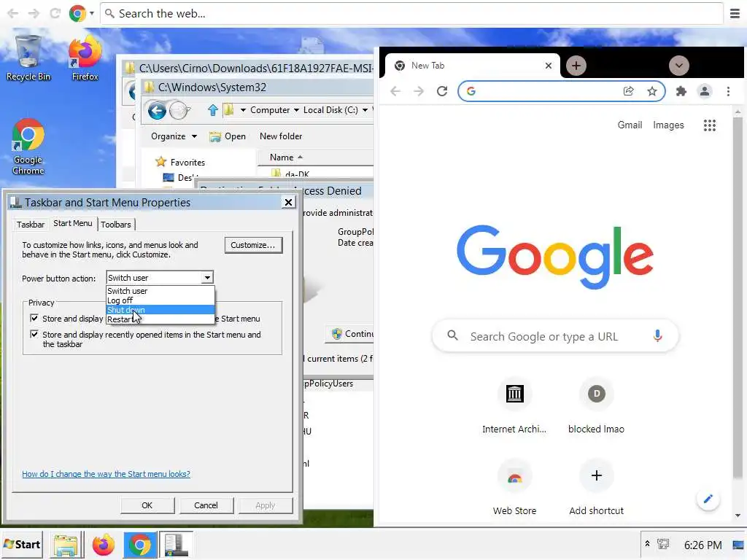
Task: Focus the Search Google or type a URL box
Action: point(555,336)
